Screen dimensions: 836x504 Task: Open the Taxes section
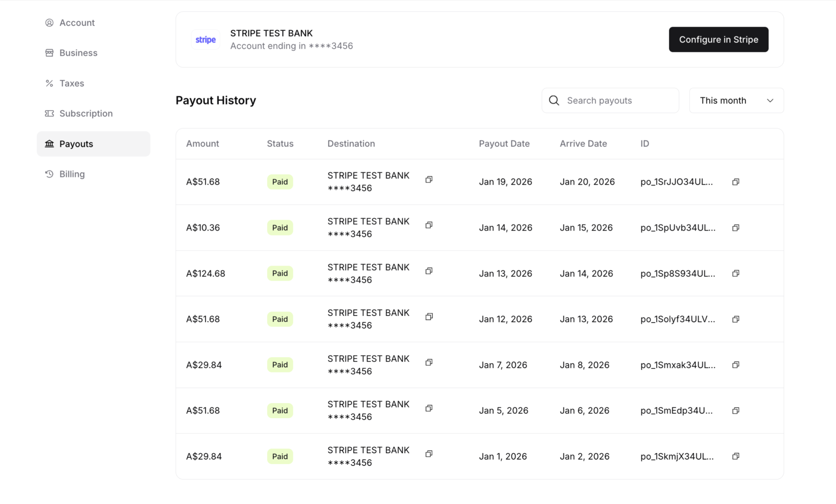[72, 83]
